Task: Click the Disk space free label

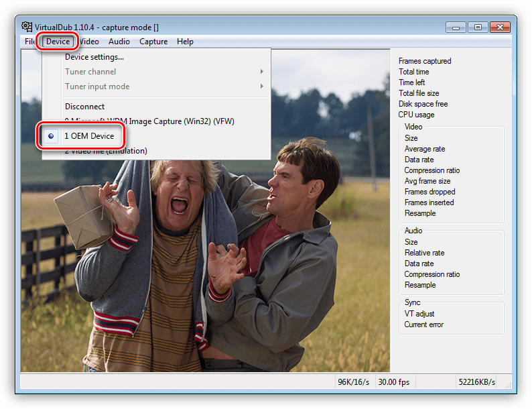Action: pos(423,104)
